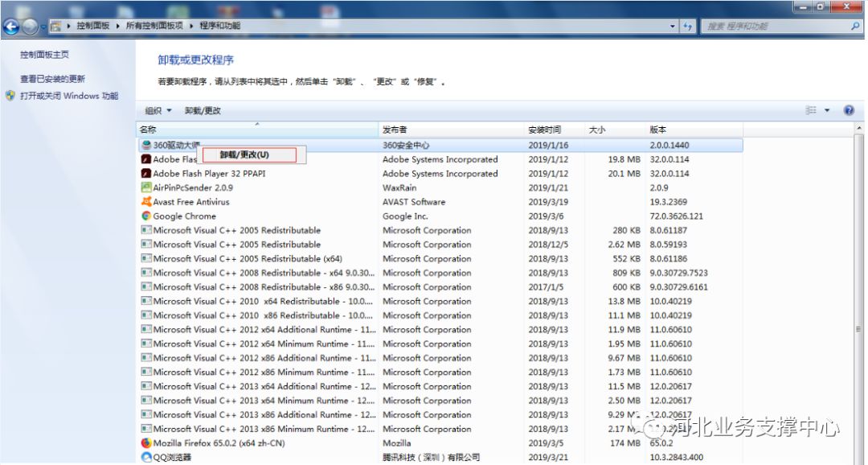Sort by 版本 column header
The image size is (868, 465).
(694, 130)
